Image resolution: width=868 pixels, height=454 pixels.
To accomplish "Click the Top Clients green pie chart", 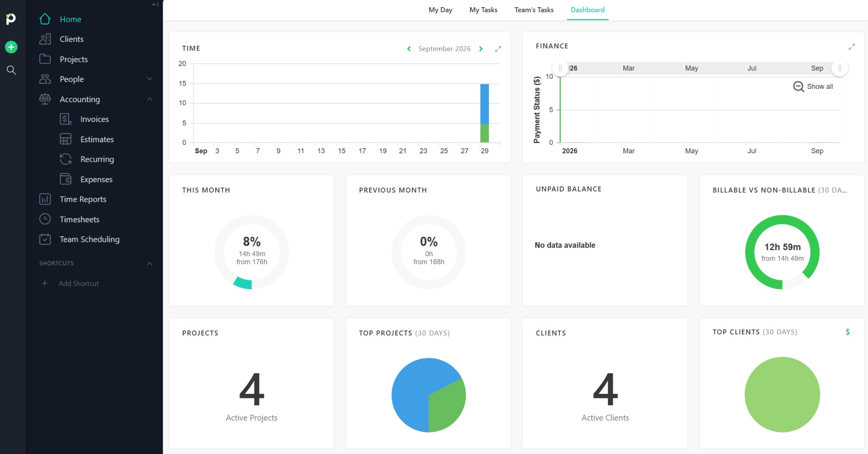I will pyautogui.click(x=782, y=395).
